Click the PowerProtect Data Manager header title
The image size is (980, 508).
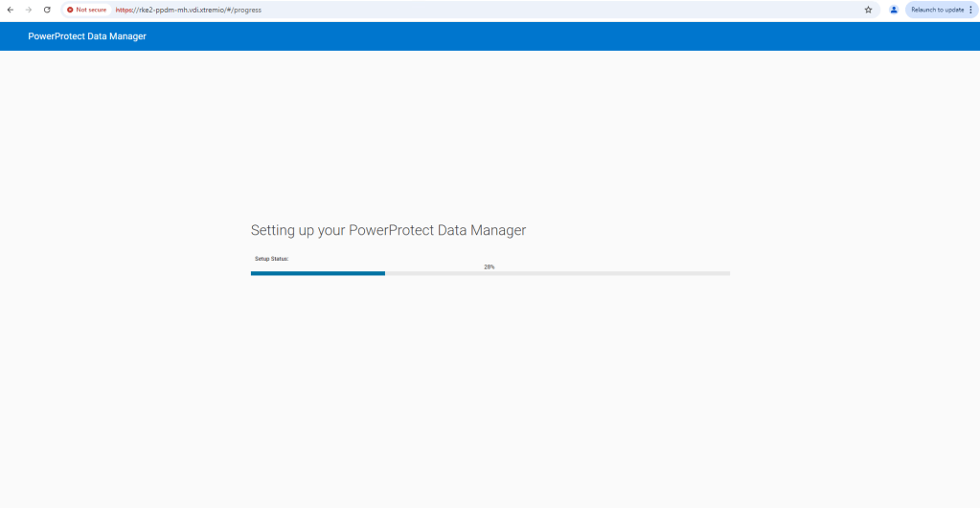(x=87, y=36)
